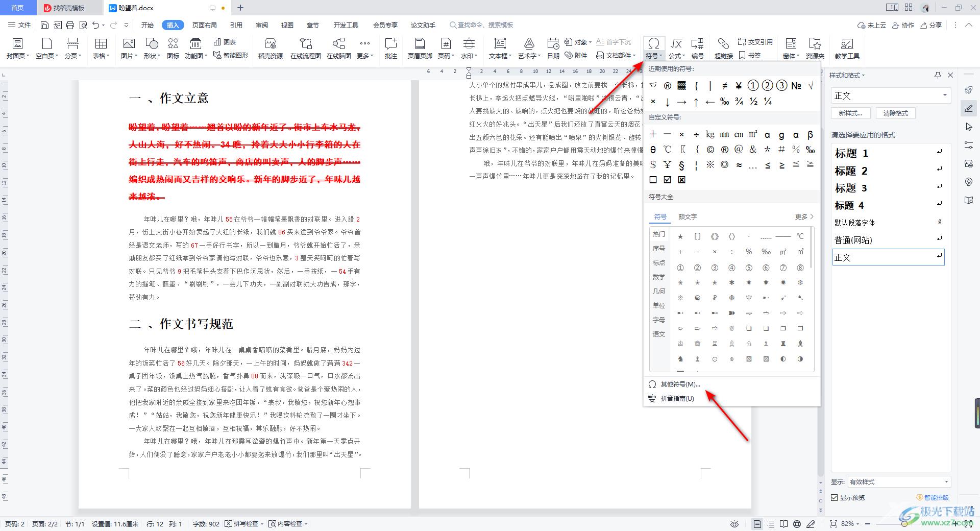This screenshot has height=531, width=980.
Task: Click the 新样式... button
Action: (850, 113)
